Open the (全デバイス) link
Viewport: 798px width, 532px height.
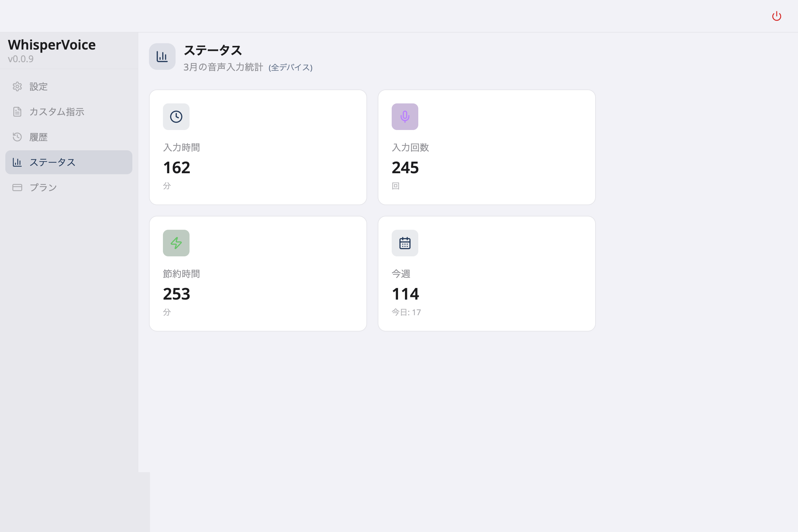(290, 67)
